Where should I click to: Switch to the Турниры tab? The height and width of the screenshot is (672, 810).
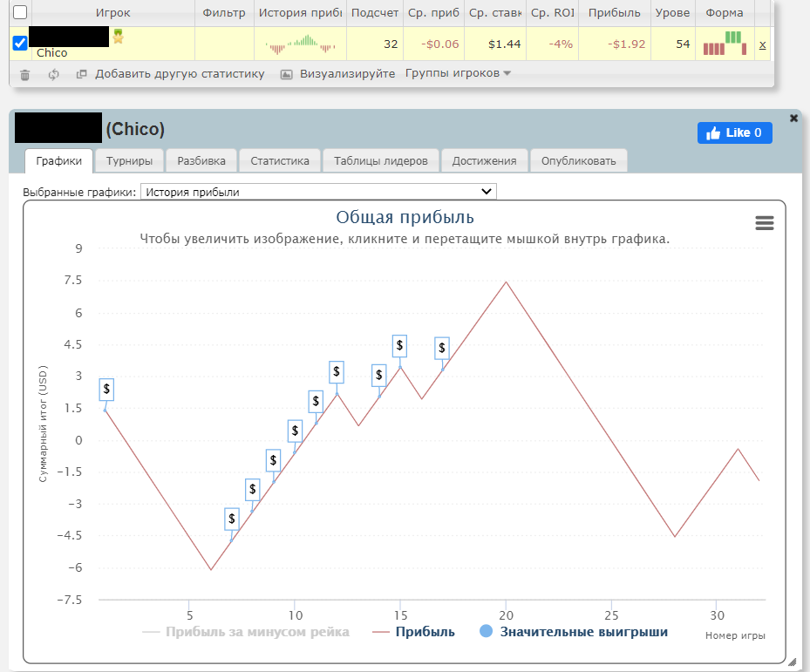pos(129,160)
